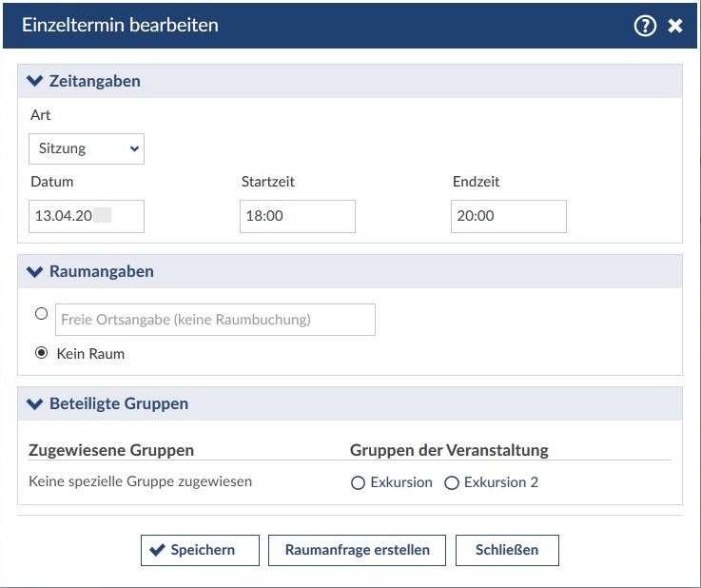The width and height of the screenshot is (701, 588).
Task: Collapse the Raumangaben section chevron
Action: (36, 271)
